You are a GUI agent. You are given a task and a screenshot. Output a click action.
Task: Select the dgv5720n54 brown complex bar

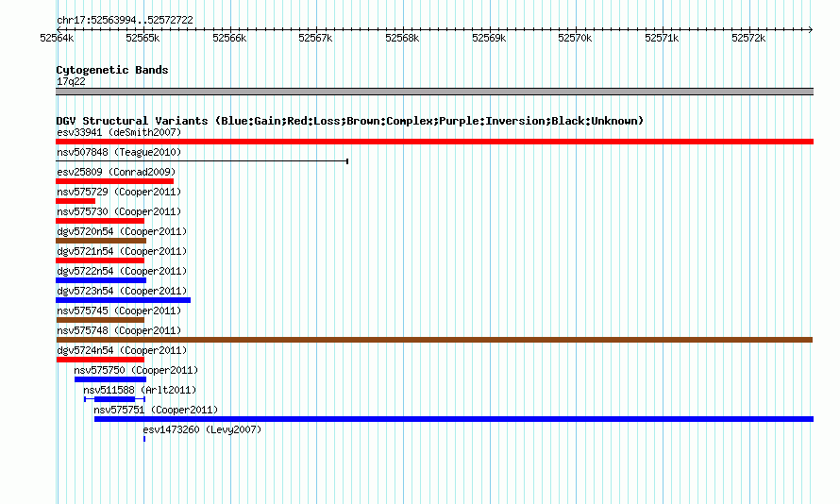[x=101, y=241]
